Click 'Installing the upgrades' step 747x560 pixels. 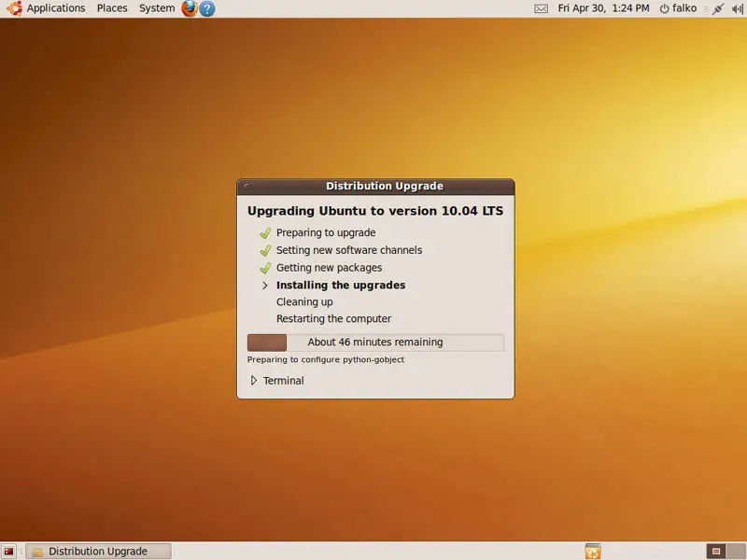click(x=341, y=285)
